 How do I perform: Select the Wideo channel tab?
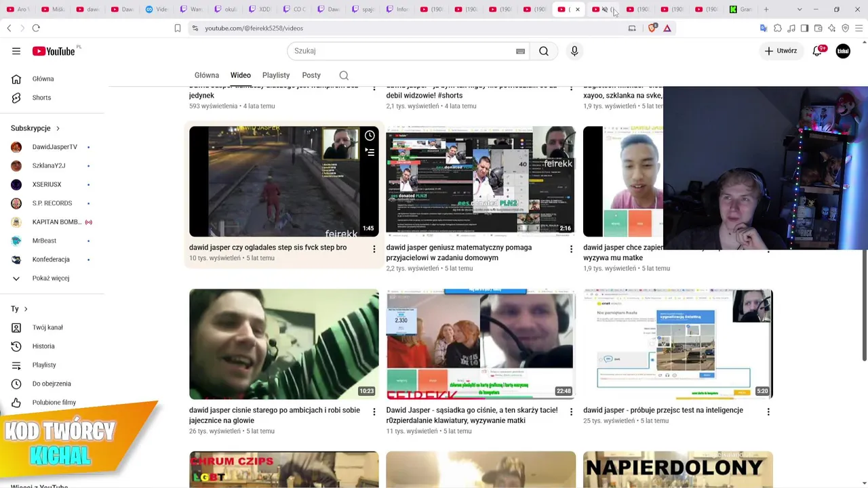click(x=240, y=75)
